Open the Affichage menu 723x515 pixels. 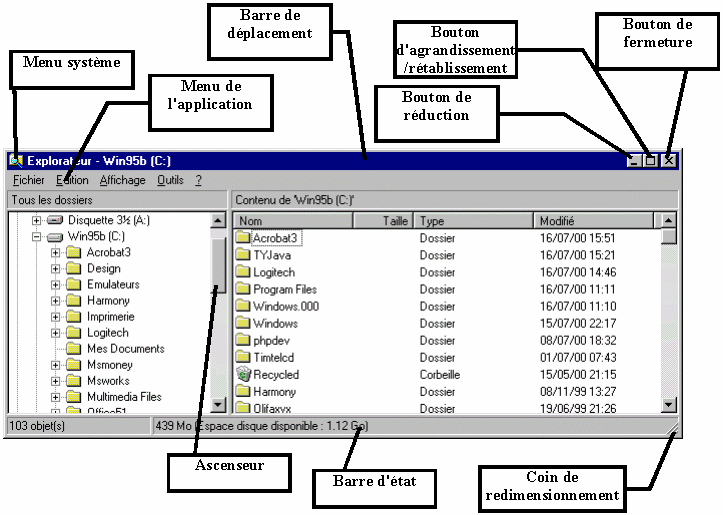(122, 181)
